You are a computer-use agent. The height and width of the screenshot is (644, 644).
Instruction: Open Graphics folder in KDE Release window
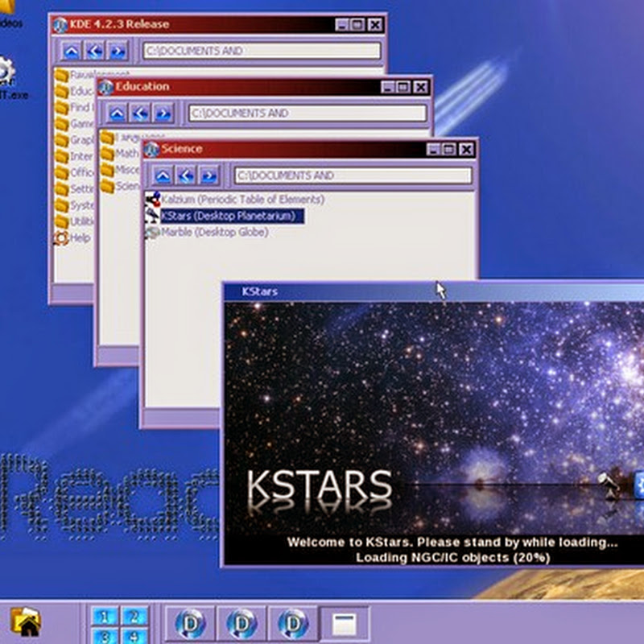(x=74, y=140)
